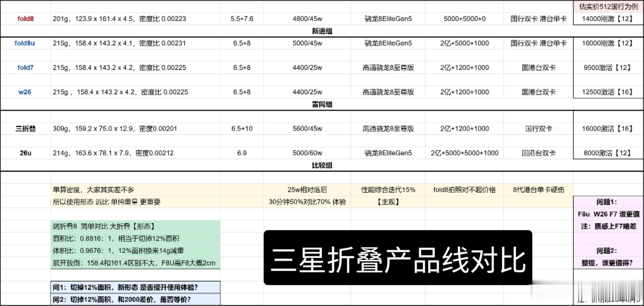644x306 pixels.
Task: Click the fold7 row 2亿+1200+1000 cell
Action: tap(465, 67)
